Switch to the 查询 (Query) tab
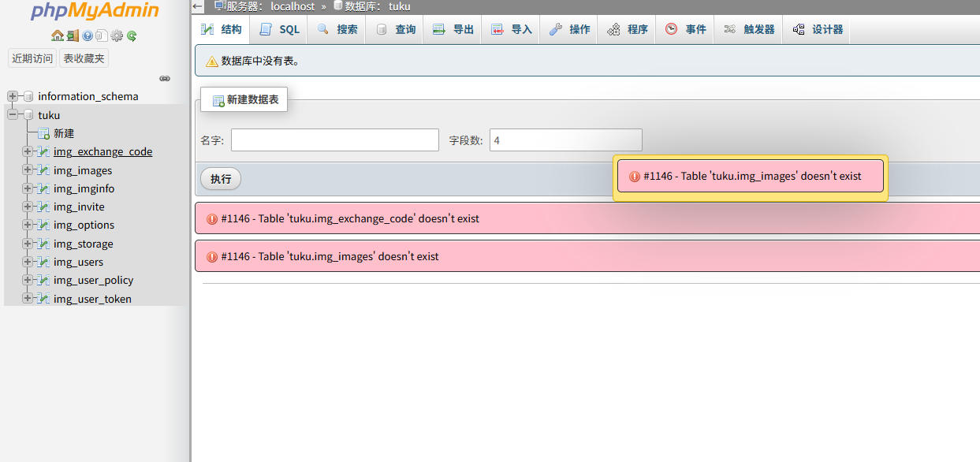Viewport: 980px width, 462px height. (395, 29)
